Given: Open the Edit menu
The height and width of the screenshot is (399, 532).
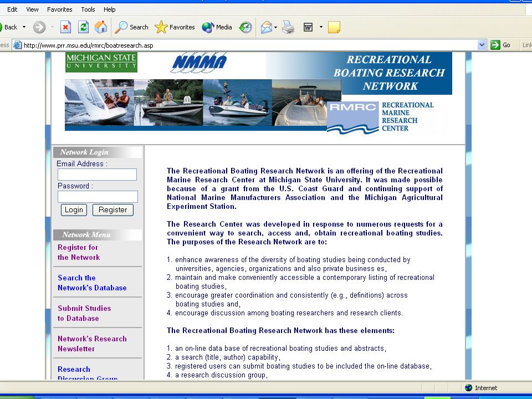Looking at the screenshot, I should (x=12, y=9).
